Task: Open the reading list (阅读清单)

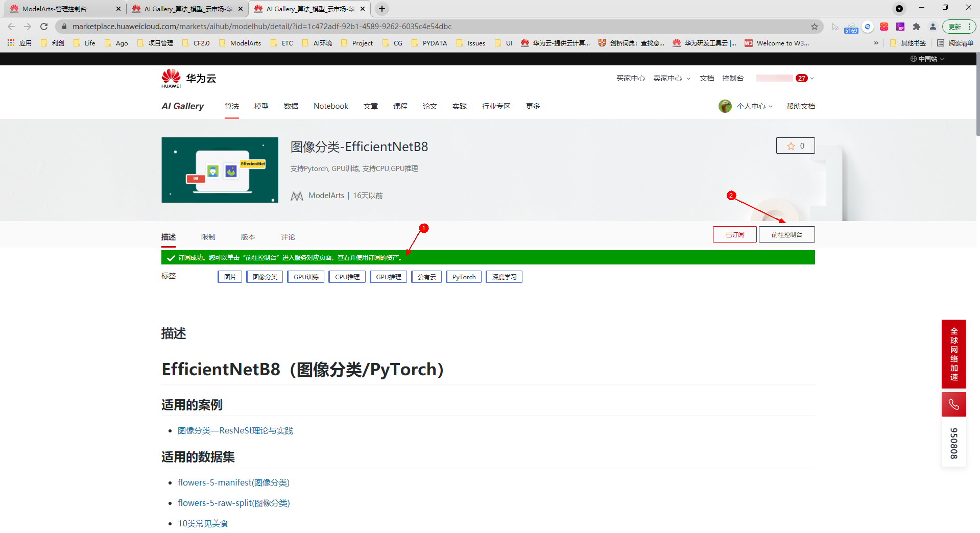Action: coord(955,43)
